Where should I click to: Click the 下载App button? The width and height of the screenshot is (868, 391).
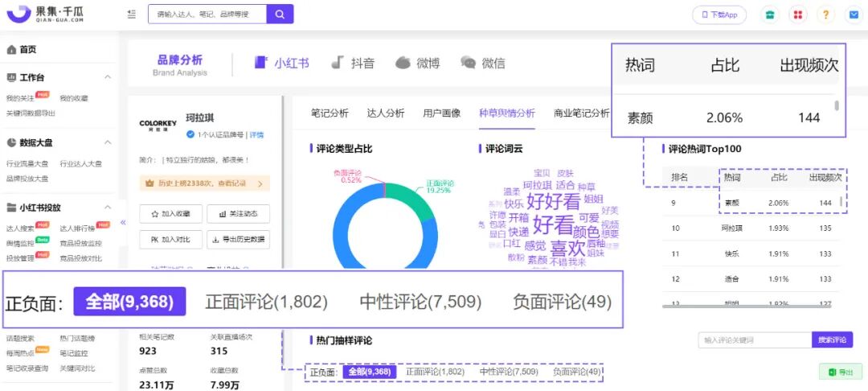point(719,15)
